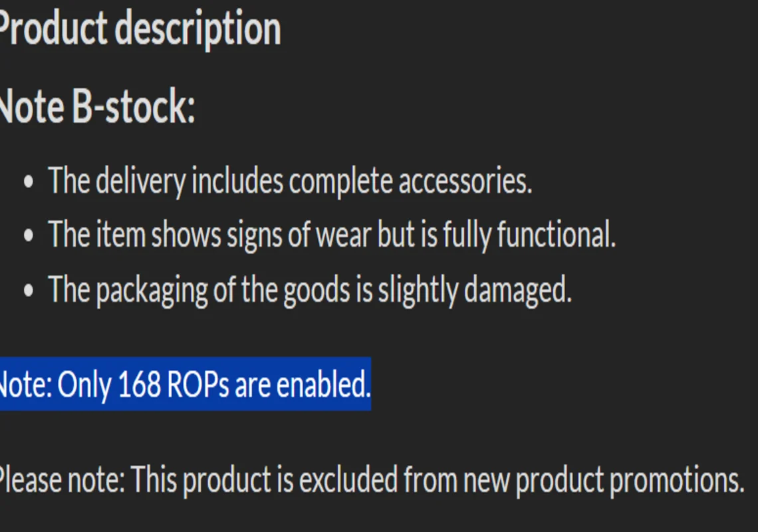Click the word damaged in third bullet
Image resolution: width=758 pixels, height=532 pixels.
(x=518, y=290)
